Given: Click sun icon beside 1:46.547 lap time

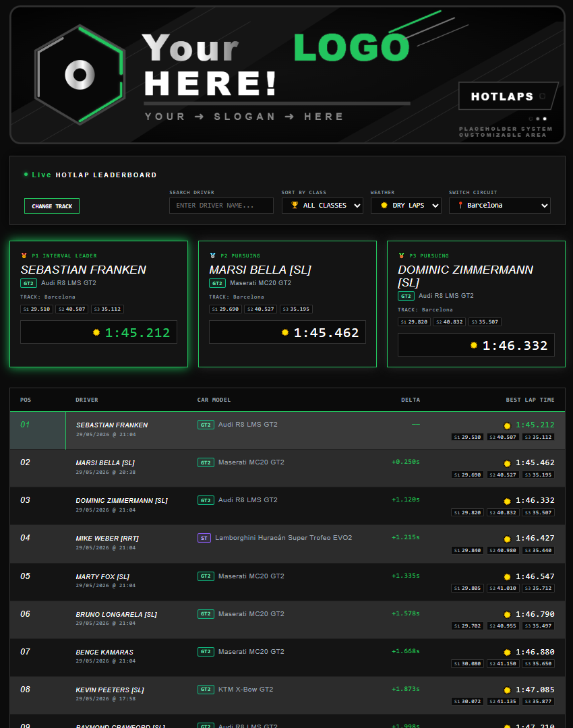Looking at the screenshot, I should (507, 577).
